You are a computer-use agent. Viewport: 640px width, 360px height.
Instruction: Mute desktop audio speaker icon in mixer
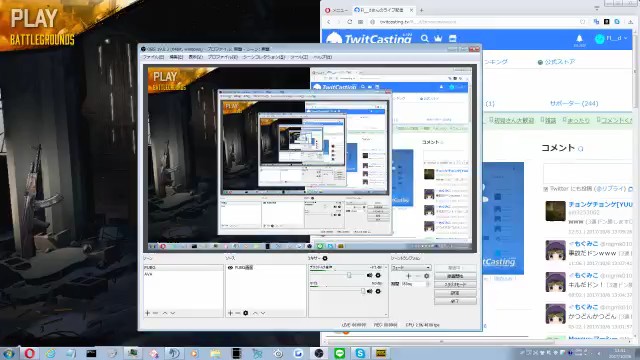coord(369,276)
